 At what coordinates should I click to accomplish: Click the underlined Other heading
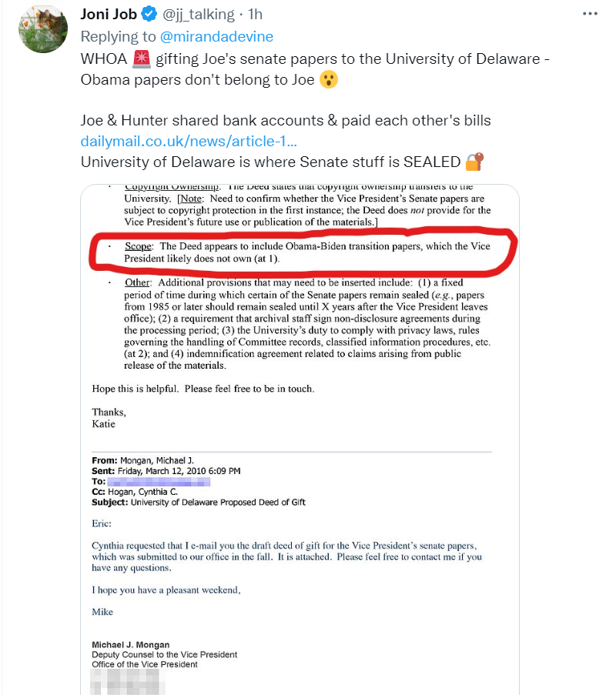point(138,282)
